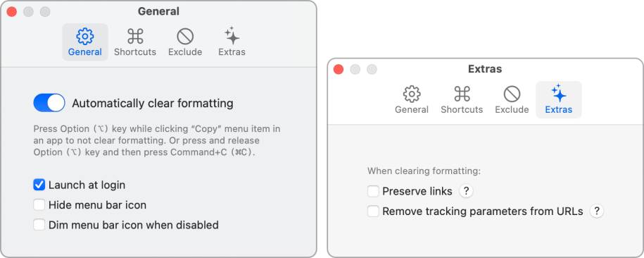Viewport: 644px width, 258px height.
Task: Enable Dim menu bar icon when disabled
Action: (39, 225)
